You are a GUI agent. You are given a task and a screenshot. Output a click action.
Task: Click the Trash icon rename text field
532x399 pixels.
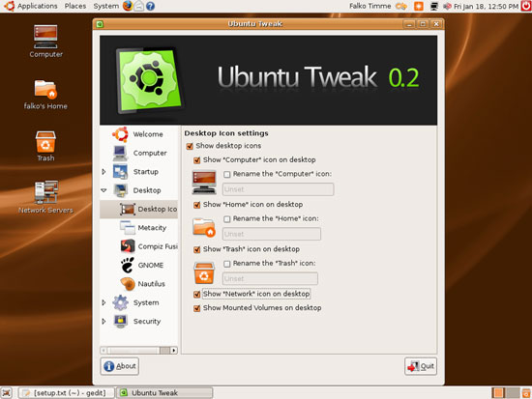click(x=270, y=278)
